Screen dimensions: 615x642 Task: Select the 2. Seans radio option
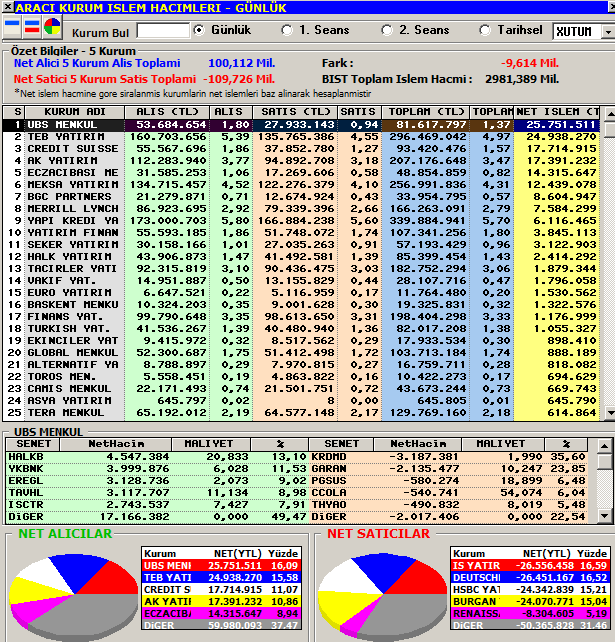coord(387,30)
